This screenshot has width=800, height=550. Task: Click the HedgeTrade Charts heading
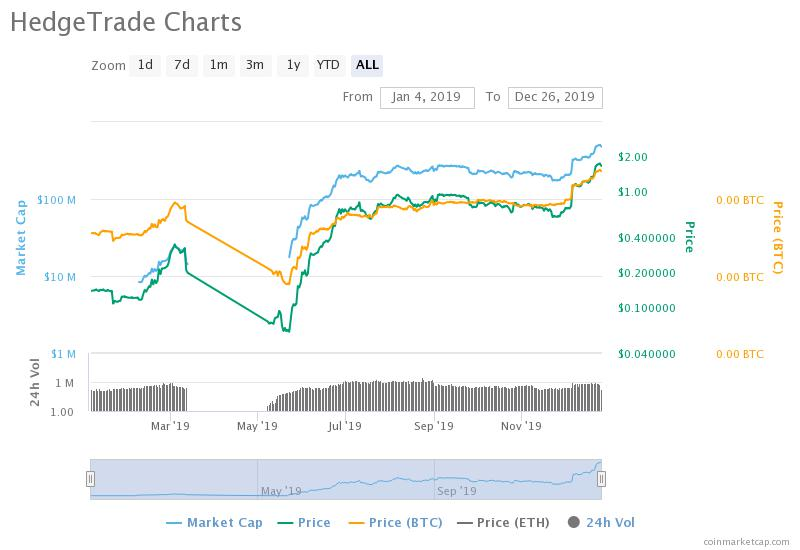click(x=126, y=22)
